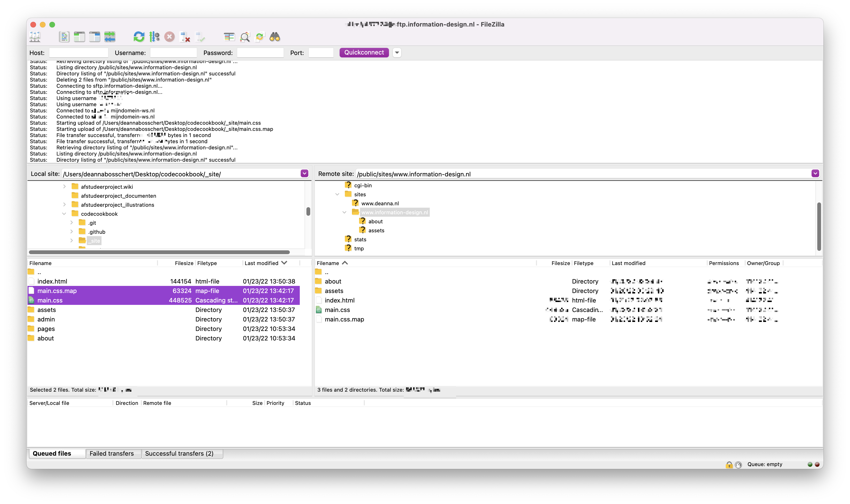Expand the .git folder in local tree
The image size is (850, 504).
click(x=72, y=222)
